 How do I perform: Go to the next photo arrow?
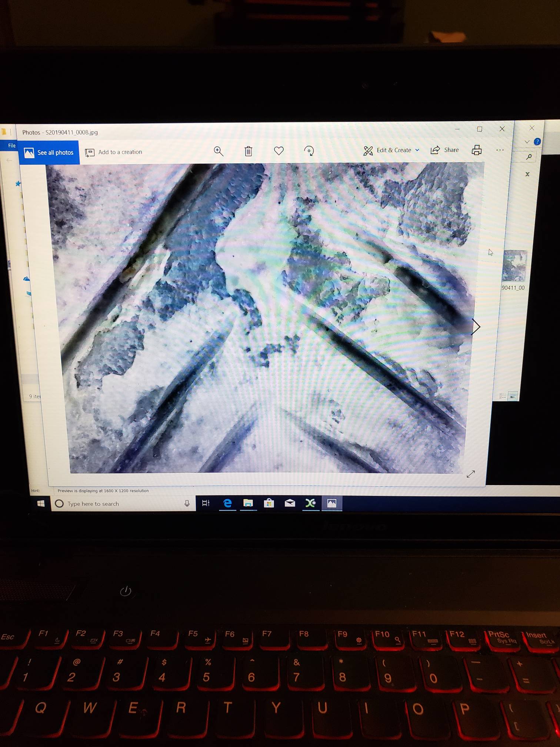476,327
